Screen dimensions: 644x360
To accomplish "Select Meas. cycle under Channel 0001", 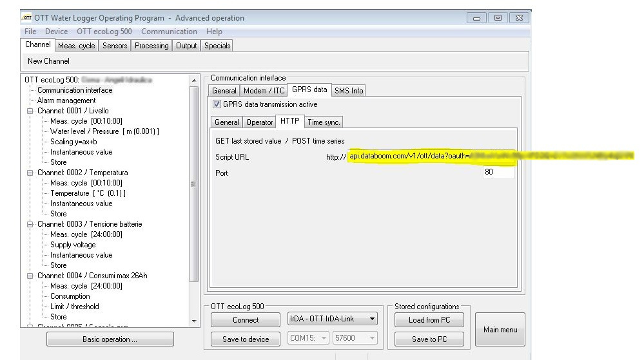I will [86, 121].
